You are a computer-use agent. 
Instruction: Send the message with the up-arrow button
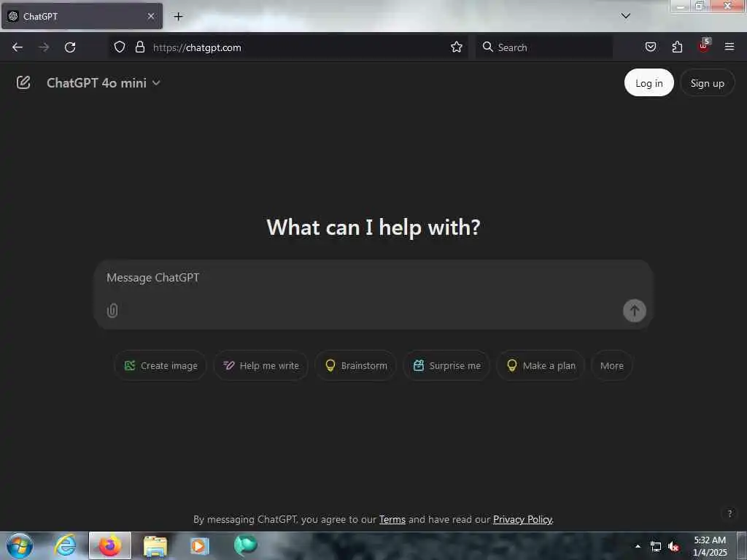[x=634, y=311]
